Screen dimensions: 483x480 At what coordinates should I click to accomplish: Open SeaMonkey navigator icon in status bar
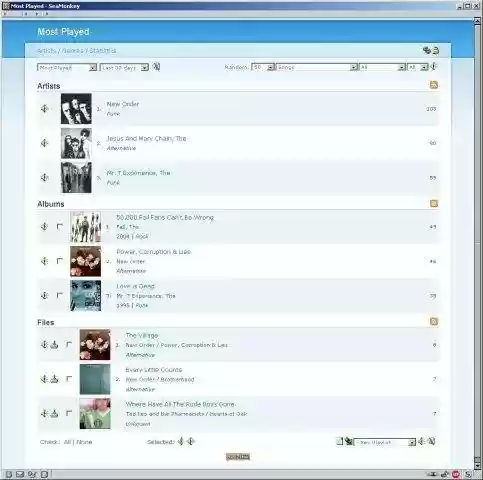point(9,474)
